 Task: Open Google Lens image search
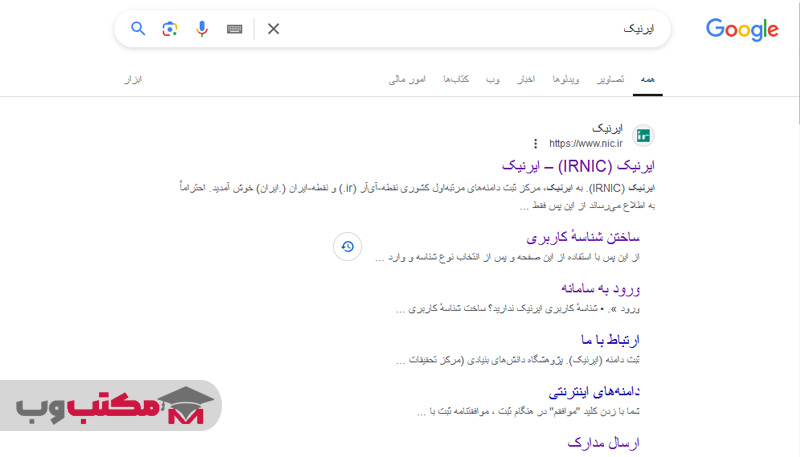(x=170, y=29)
